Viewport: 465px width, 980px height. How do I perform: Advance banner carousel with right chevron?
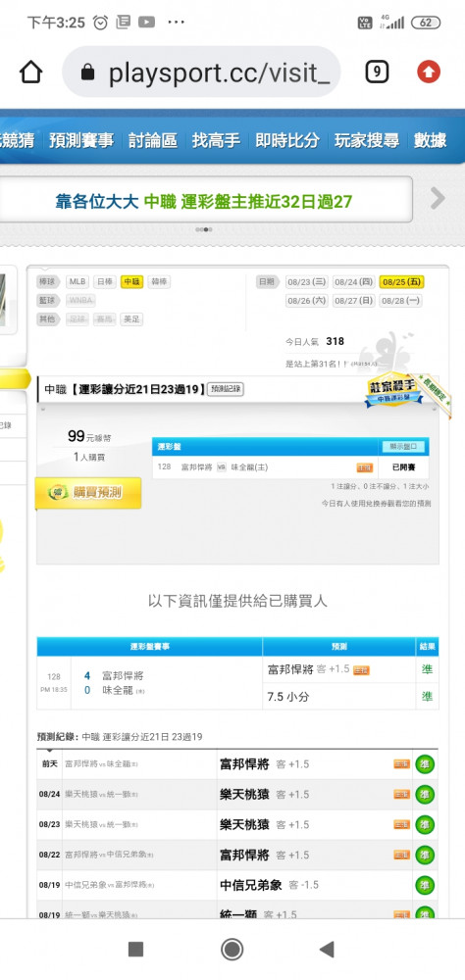[439, 199]
